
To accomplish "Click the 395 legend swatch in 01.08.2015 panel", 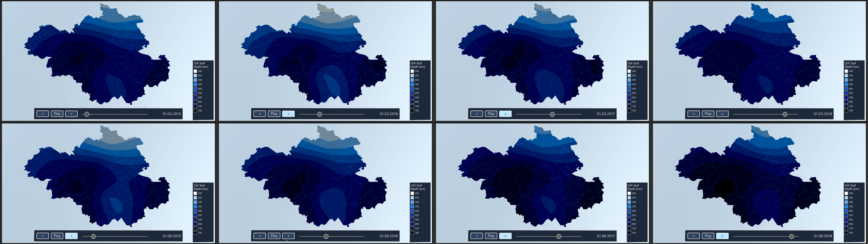I will [195, 206].
